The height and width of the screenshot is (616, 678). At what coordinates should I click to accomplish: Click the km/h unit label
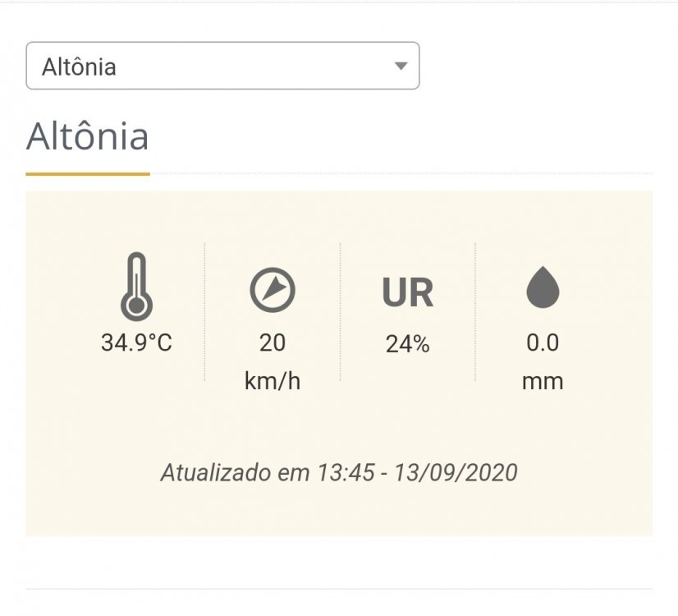(273, 382)
